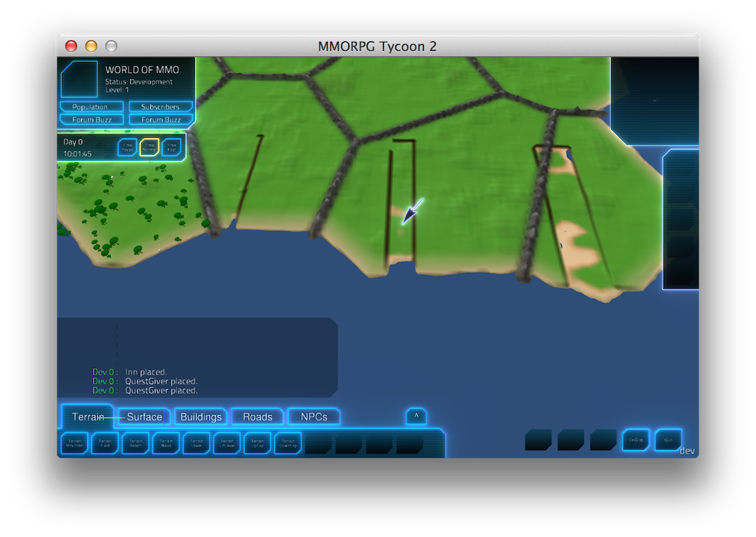The image size is (756, 537).
Task: Click the Level: 1 text
Action: coord(117,90)
